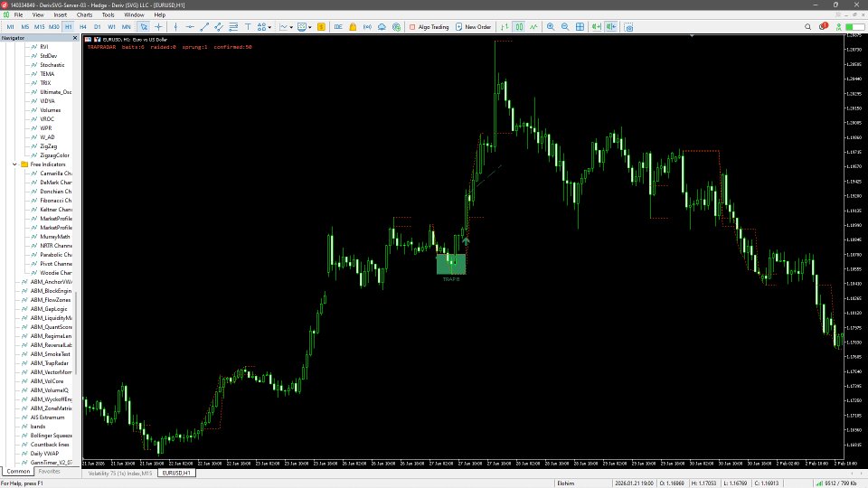Image resolution: width=868 pixels, height=488 pixels.
Task: Open the indicators list dropdown
Action: coord(287,26)
